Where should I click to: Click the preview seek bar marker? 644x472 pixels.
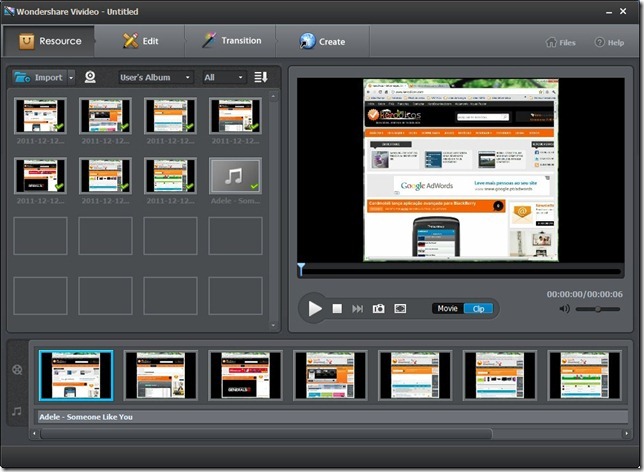[301, 269]
